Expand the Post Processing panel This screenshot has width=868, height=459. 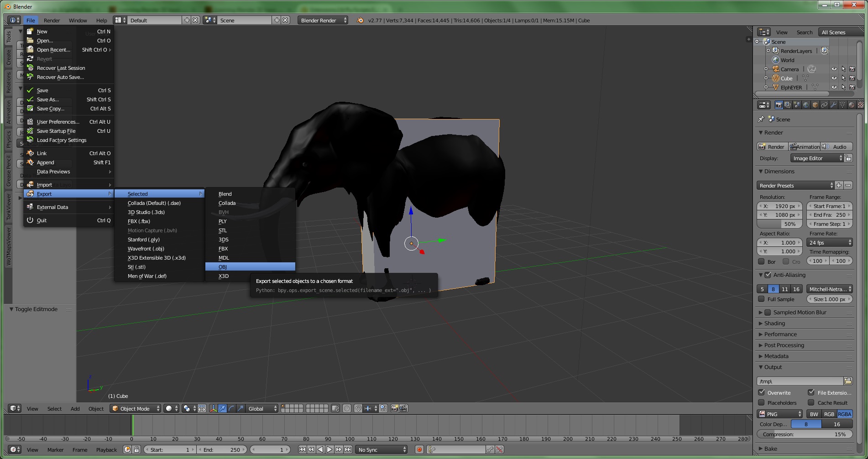click(784, 345)
